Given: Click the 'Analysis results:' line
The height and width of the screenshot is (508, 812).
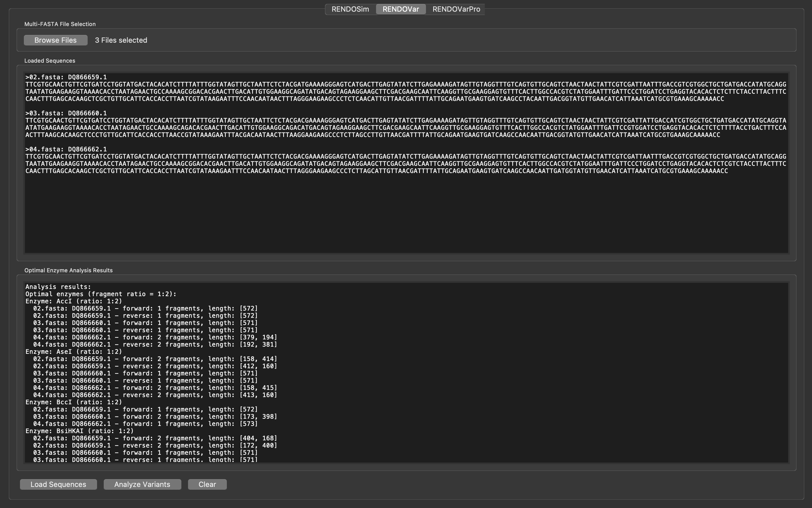Looking at the screenshot, I should click(x=58, y=287).
